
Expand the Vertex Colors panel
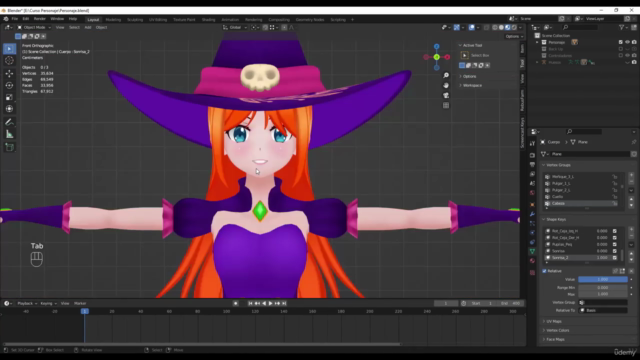[558, 330]
